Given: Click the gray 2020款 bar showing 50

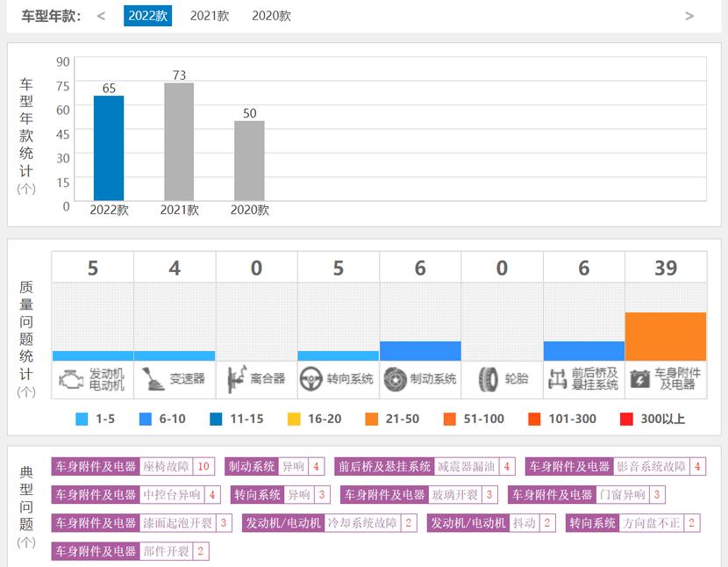Looking at the screenshot, I should click(249, 161).
